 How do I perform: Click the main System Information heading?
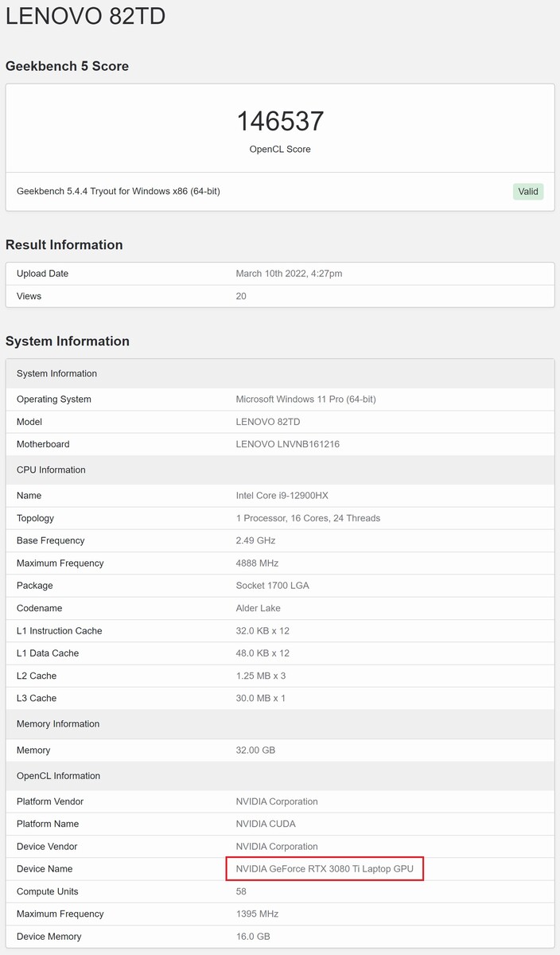(68, 341)
